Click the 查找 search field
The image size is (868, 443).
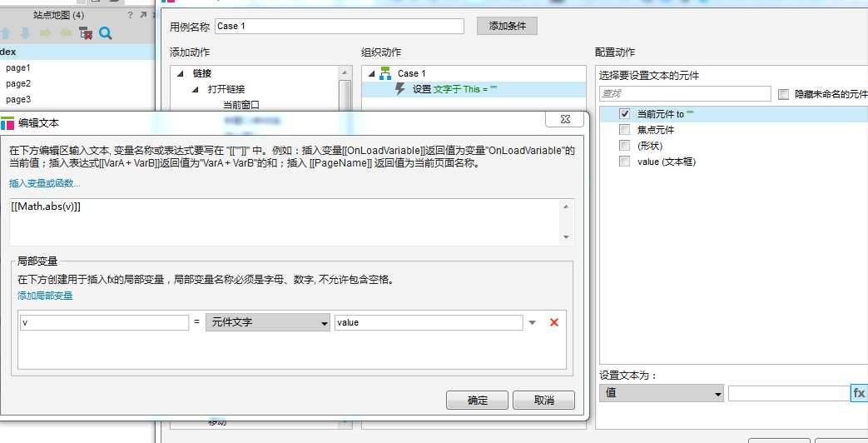[x=685, y=93]
